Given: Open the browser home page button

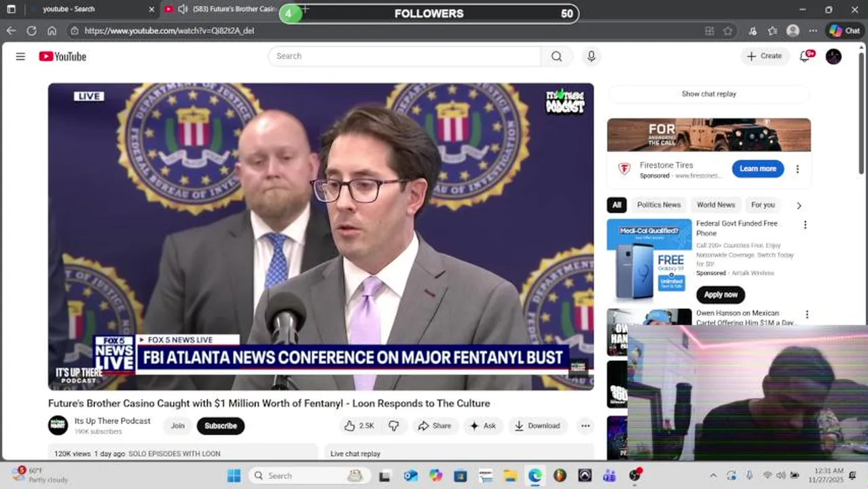Looking at the screenshot, I should [x=52, y=31].
